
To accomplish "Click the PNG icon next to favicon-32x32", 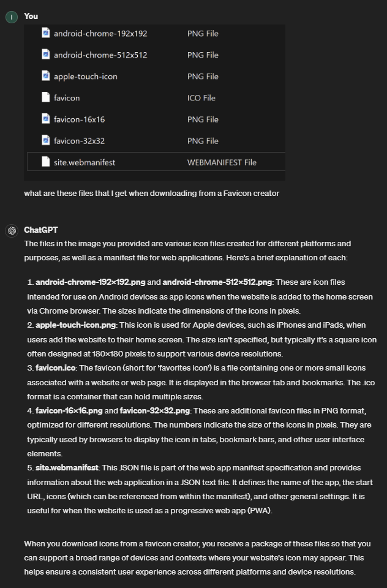I will coord(45,140).
